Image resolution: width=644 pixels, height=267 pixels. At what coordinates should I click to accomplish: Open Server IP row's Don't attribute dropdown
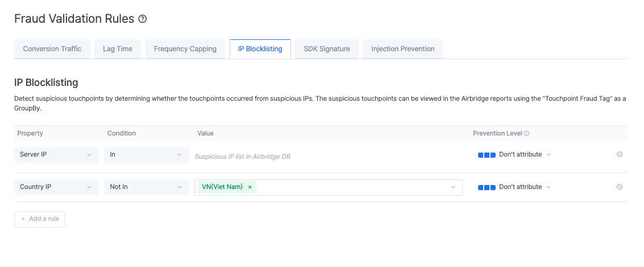pos(525,155)
